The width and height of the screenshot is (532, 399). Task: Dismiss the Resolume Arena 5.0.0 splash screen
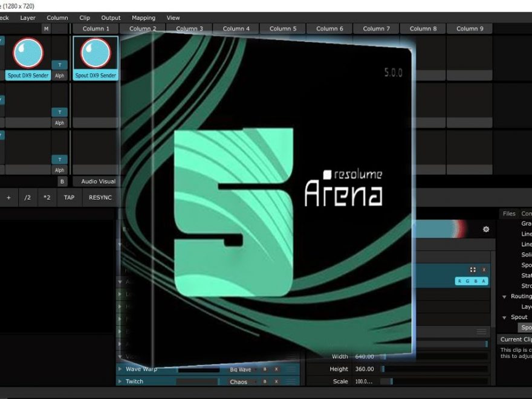266,200
